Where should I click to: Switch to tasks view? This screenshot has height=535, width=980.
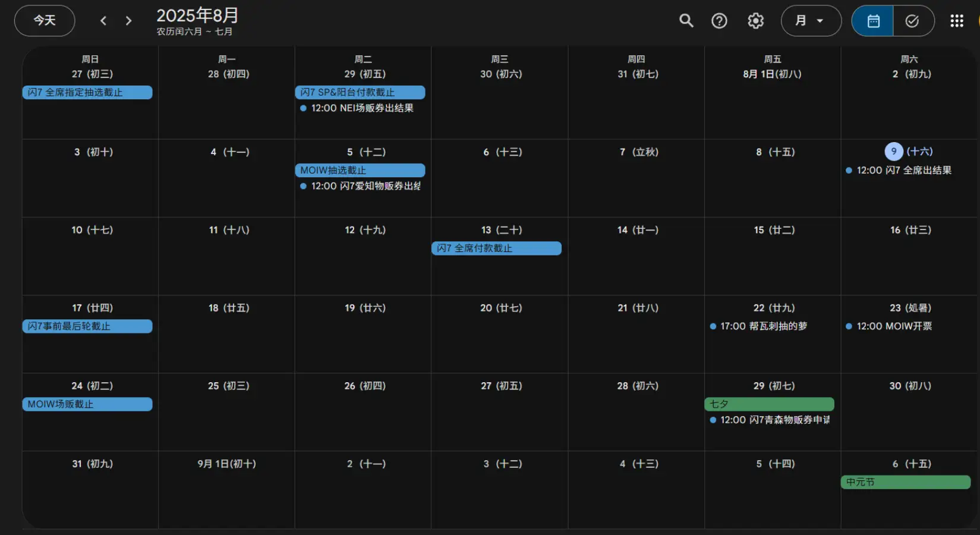(x=912, y=21)
